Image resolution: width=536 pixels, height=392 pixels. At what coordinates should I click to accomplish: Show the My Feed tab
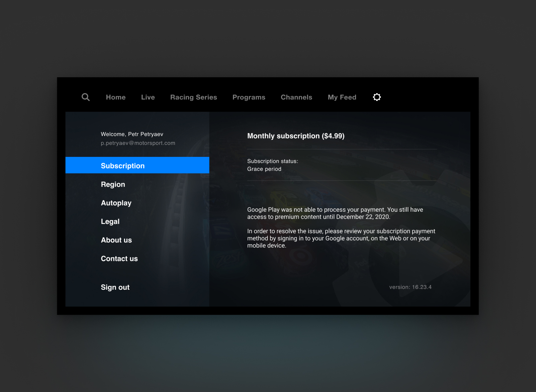(x=342, y=97)
